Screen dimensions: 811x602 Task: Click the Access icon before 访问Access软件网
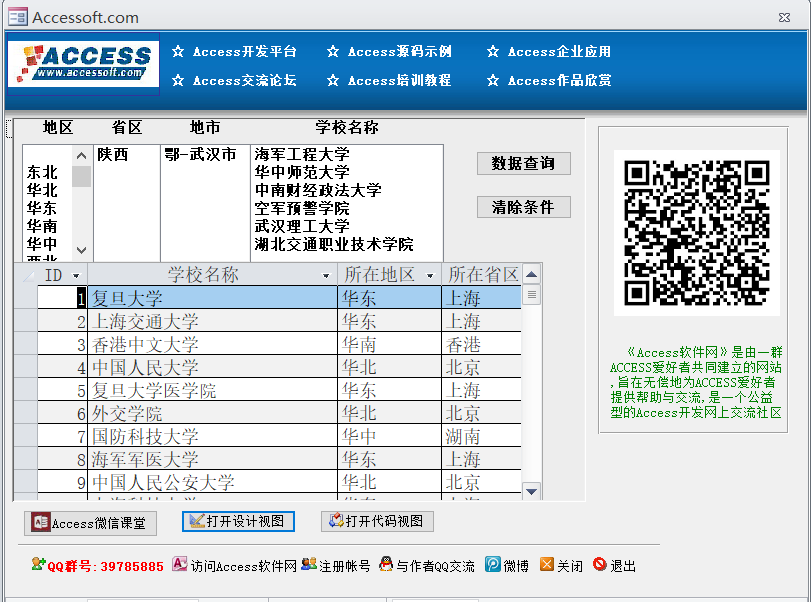pos(180,564)
